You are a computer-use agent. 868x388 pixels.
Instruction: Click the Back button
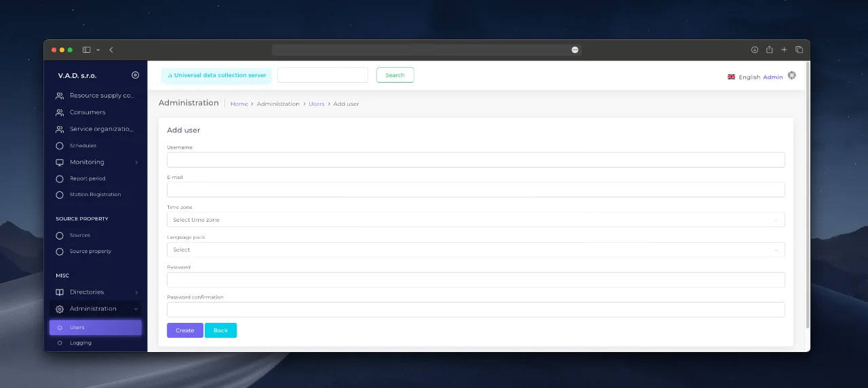click(x=220, y=330)
